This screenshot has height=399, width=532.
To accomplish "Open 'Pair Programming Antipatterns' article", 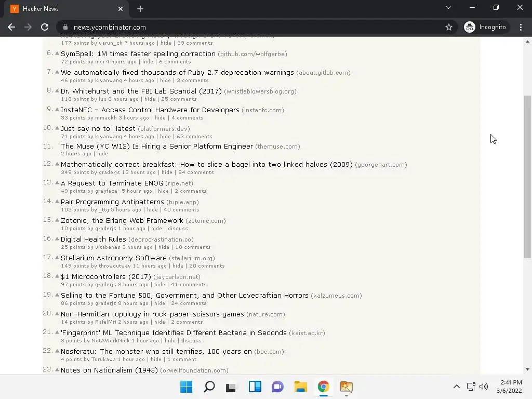I will (x=112, y=202).
